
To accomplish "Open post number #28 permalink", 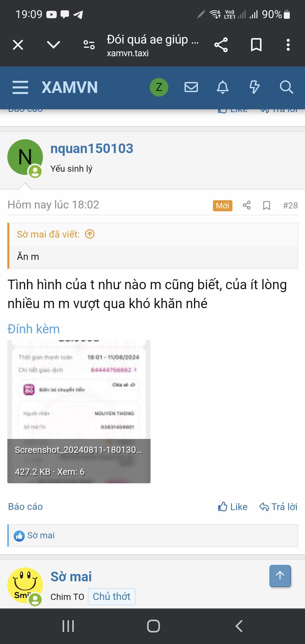I will tap(290, 205).
